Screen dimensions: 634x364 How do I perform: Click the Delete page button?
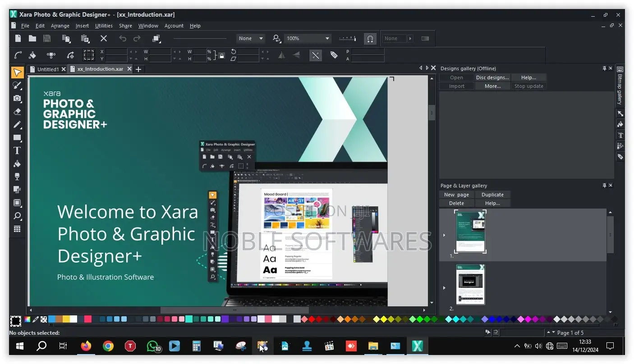(x=456, y=203)
